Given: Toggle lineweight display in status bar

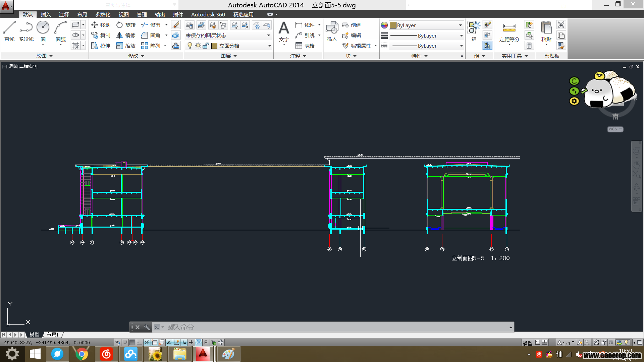Looking at the screenshot, I should pos(191,342).
